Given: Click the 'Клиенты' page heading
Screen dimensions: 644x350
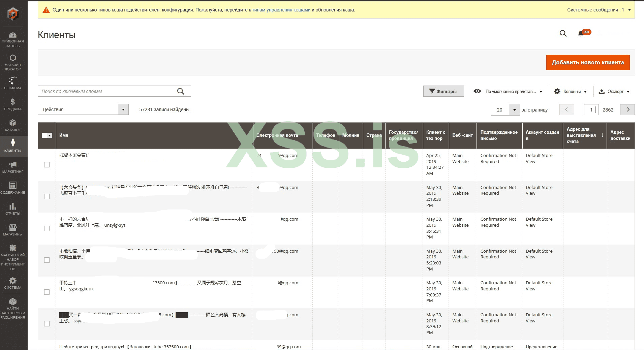Looking at the screenshot, I should (57, 35).
